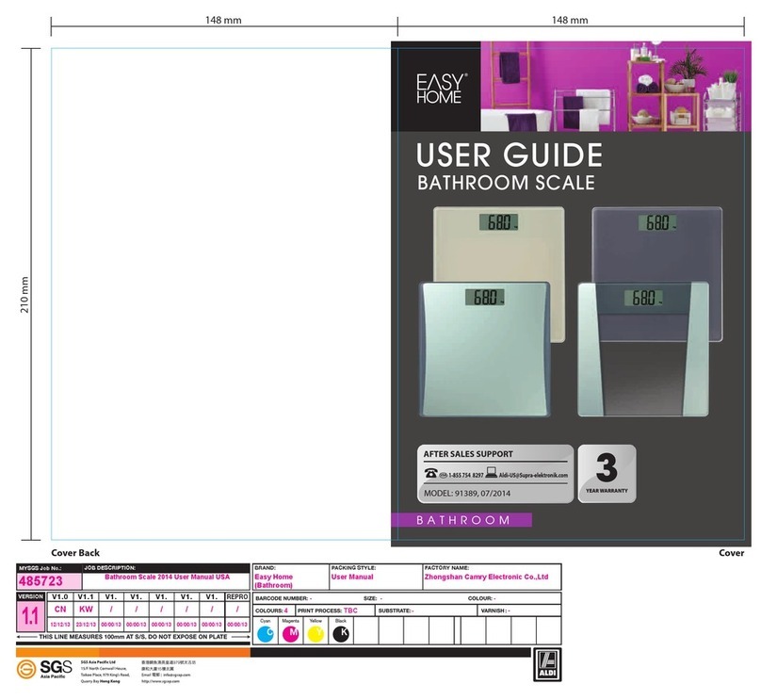761x700 pixels.
Task: Click the "148 mm" dimension above the cover
Action: pyautogui.click(x=569, y=20)
